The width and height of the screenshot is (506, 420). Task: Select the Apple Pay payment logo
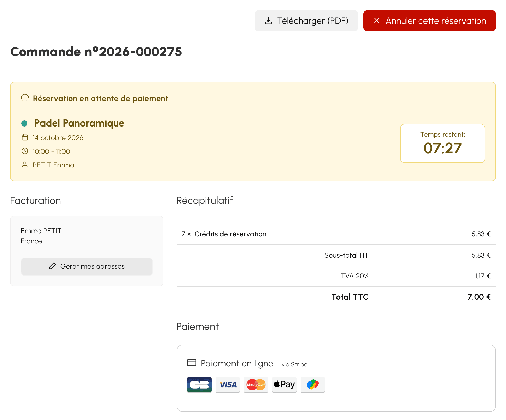coord(284,385)
